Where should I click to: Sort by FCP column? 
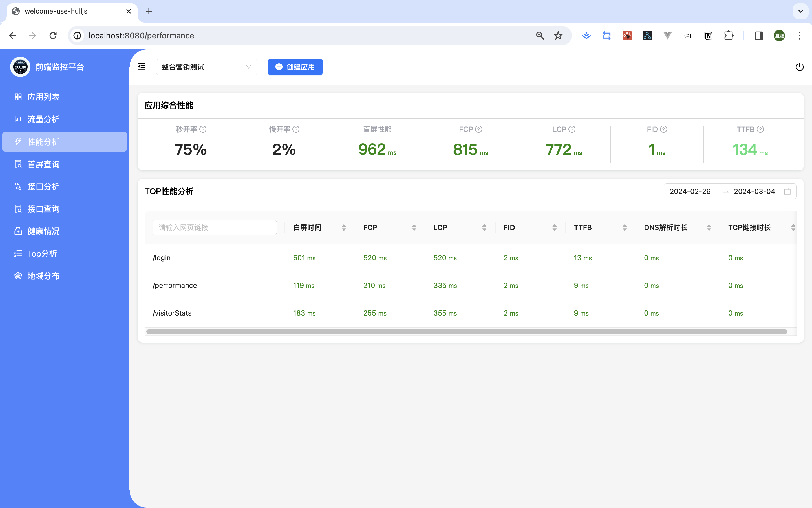pyautogui.click(x=414, y=227)
